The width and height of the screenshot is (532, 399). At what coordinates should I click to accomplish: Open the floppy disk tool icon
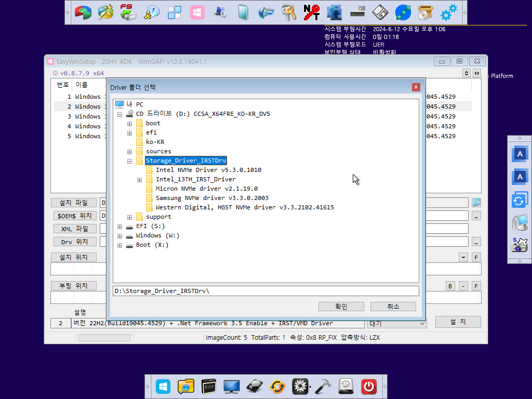[380, 12]
